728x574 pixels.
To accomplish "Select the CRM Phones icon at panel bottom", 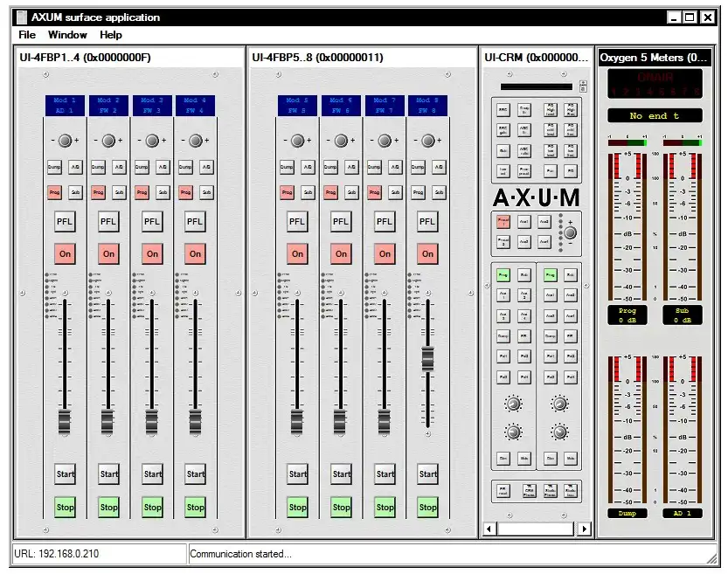I will tap(529, 490).
